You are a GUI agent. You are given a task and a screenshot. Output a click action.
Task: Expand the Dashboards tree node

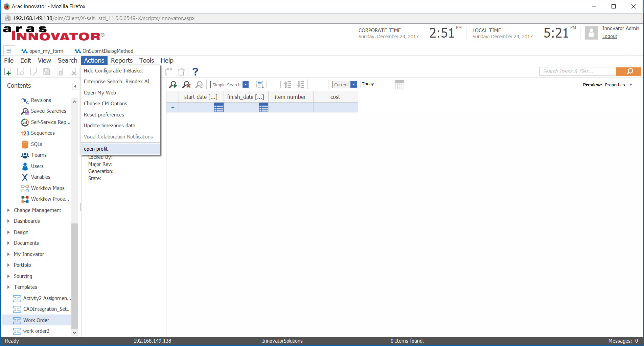(8, 221)
